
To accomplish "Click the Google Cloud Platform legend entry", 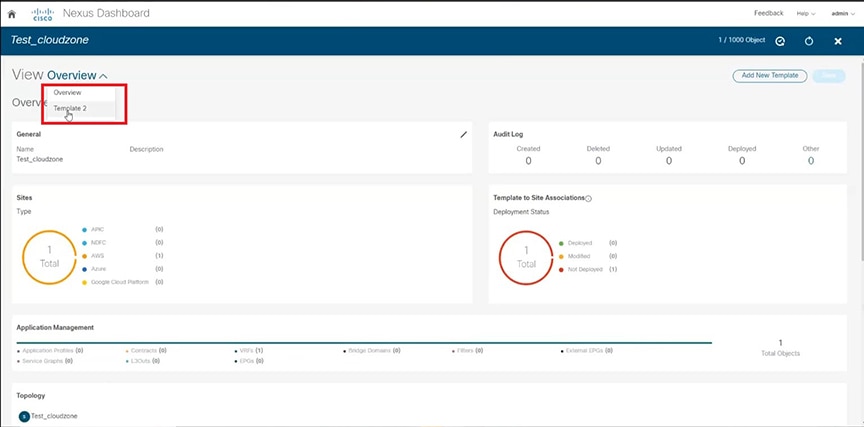I will pos(122,282).
